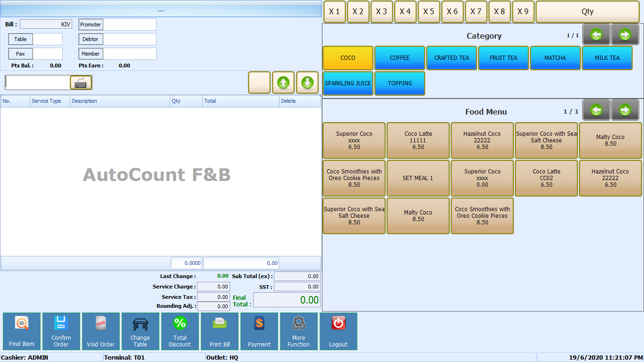
Task: Click the Promoter button
Action: (x=91, y=25)
